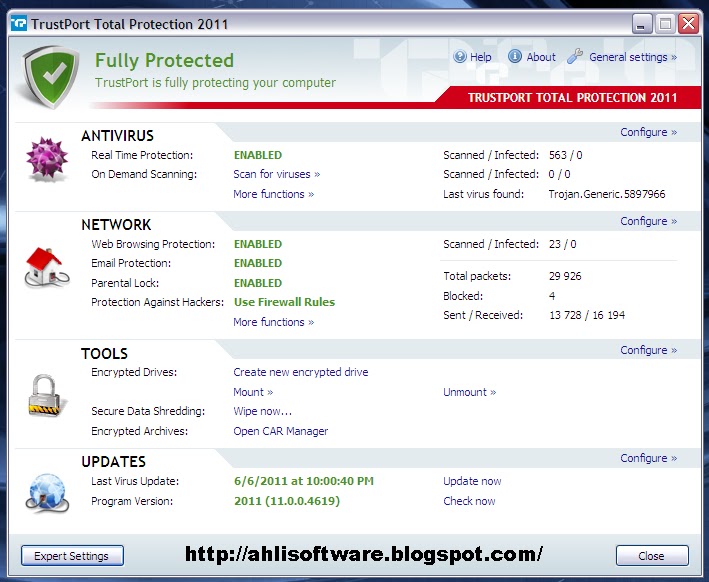Click the Protection Against Hackers label

click(157, 302)
